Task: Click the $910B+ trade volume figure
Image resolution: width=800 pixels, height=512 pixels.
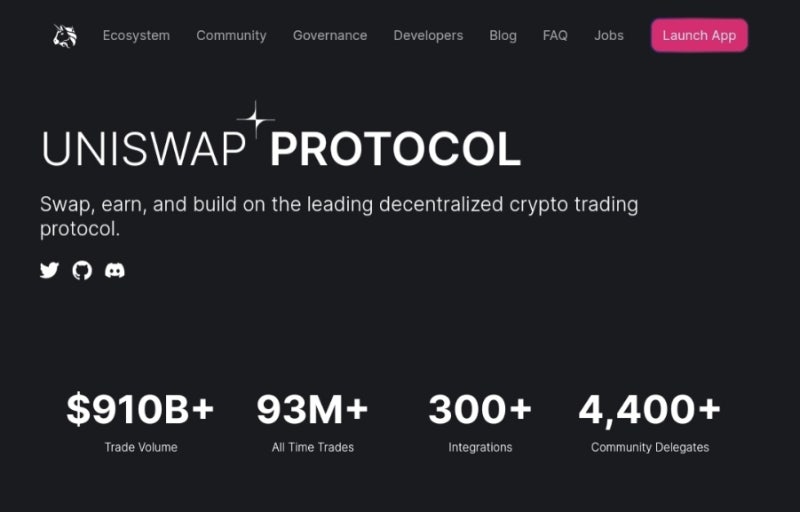Action: pos(140,409)
